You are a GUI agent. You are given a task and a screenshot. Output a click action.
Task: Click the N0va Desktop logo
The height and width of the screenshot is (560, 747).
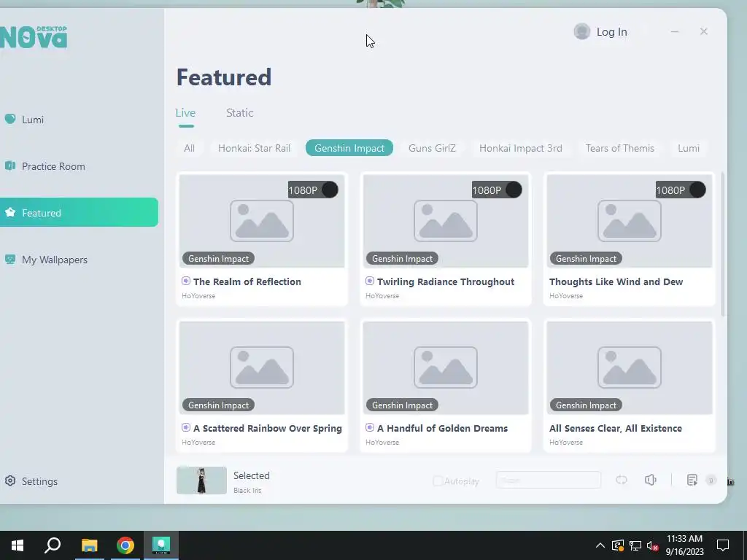coord(34,37)
